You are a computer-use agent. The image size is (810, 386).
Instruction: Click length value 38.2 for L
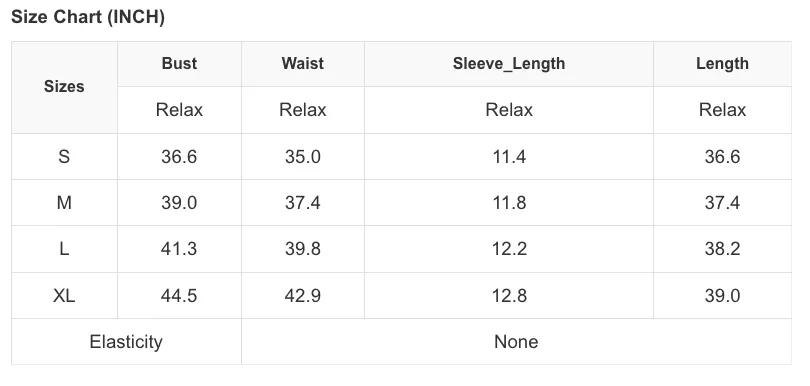pyautogui.click(x=722, y=249)
